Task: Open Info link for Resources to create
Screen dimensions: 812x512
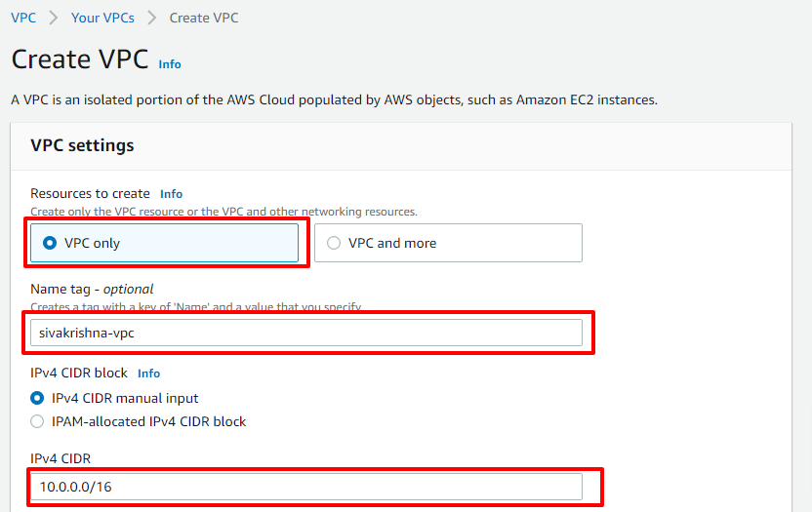Action: click(x=171, y=194)
